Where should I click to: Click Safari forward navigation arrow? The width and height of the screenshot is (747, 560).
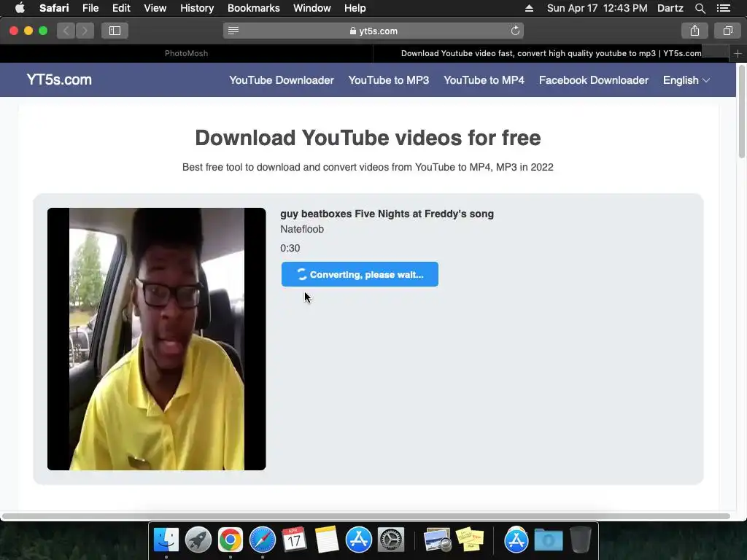[85, 31]
